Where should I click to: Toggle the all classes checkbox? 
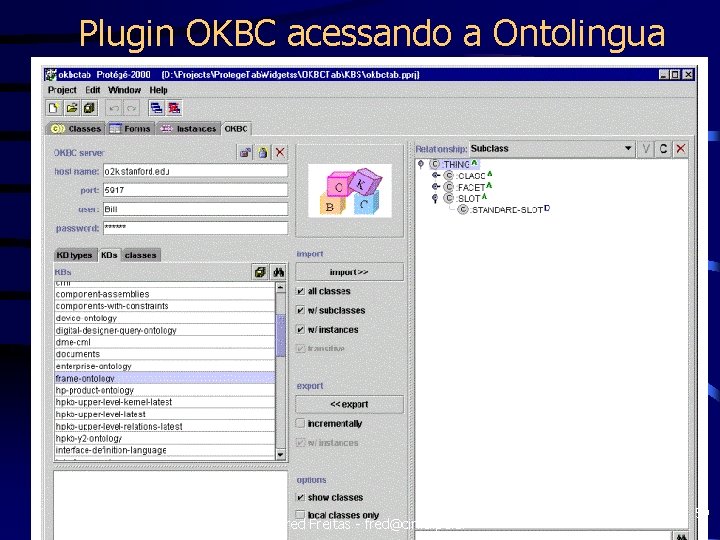click(300, 291)
